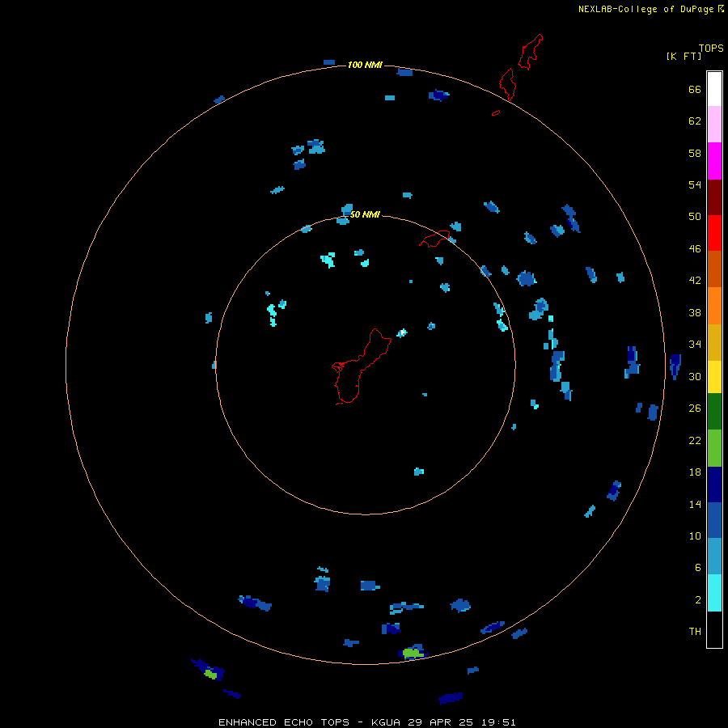
Task: Select the light pink legend swatch
Action: tap(714, 125)
